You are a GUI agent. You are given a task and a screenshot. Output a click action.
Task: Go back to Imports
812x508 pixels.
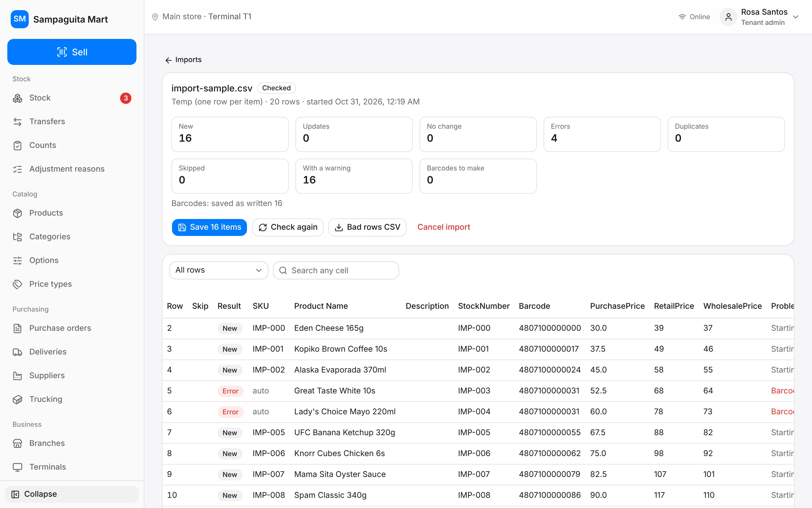[x=183, y=60]
